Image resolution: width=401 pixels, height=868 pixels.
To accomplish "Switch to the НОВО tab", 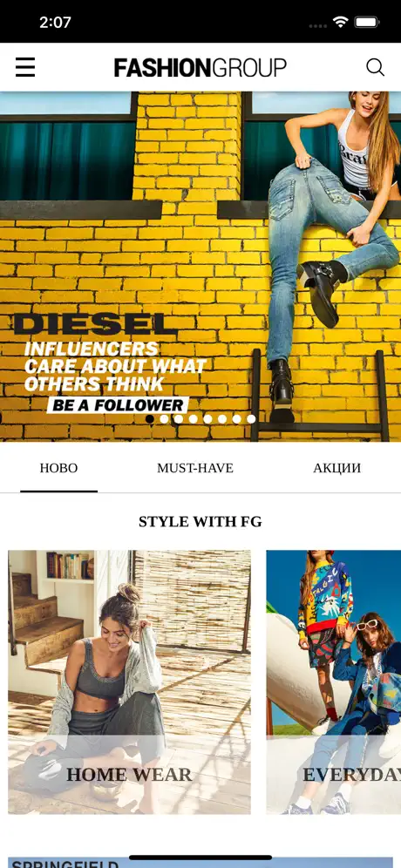I will pyautogui.click(x=58, y=468).
